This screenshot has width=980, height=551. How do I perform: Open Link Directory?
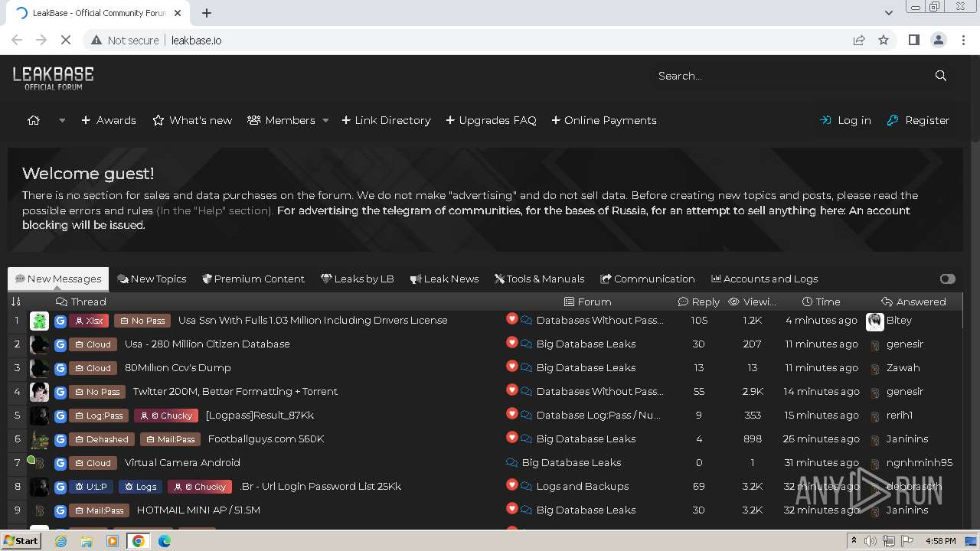386,120
